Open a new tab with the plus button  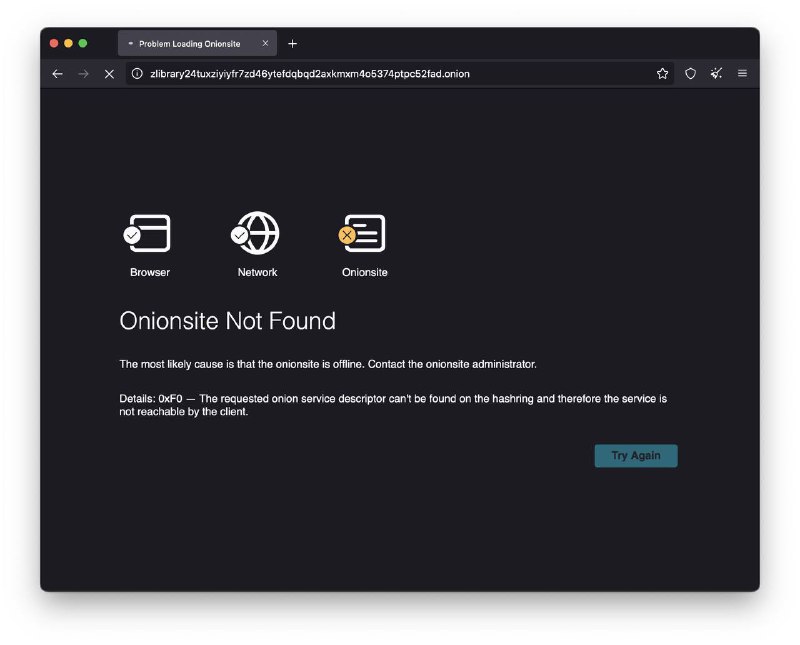(292, 43)
